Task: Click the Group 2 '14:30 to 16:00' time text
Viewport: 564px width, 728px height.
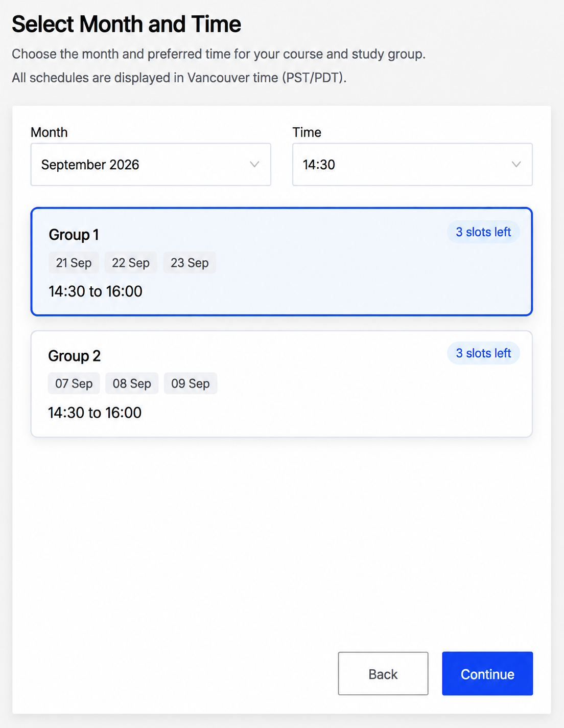Action: [95, 413]
